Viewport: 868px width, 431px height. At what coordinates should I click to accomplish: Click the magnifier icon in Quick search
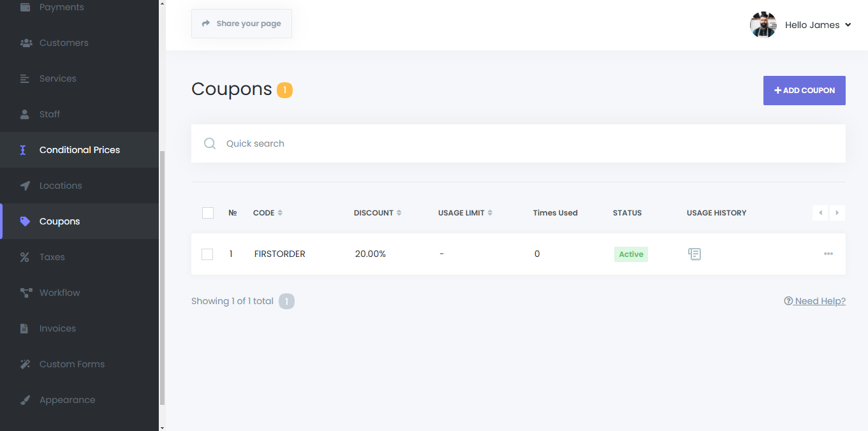pos(210,143)
